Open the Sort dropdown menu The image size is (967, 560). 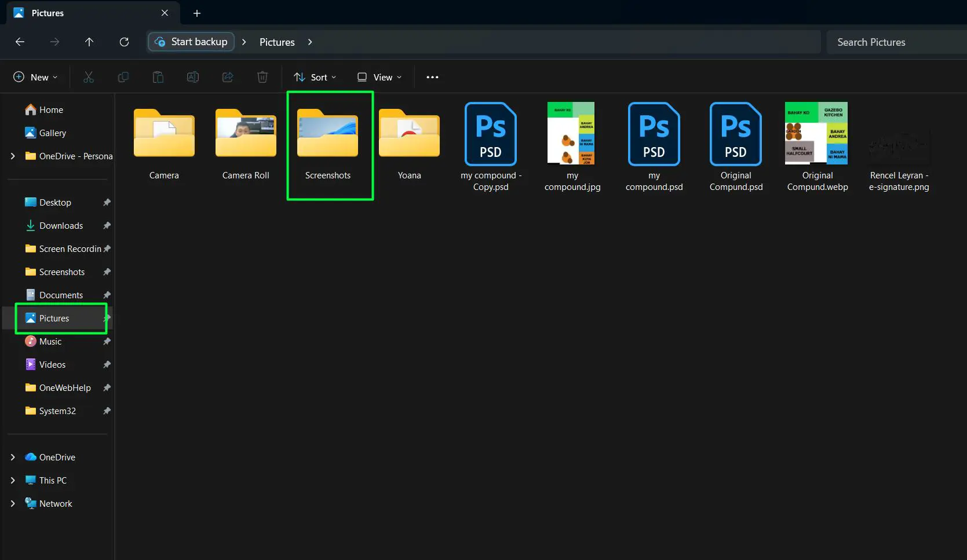click(315, 76)
